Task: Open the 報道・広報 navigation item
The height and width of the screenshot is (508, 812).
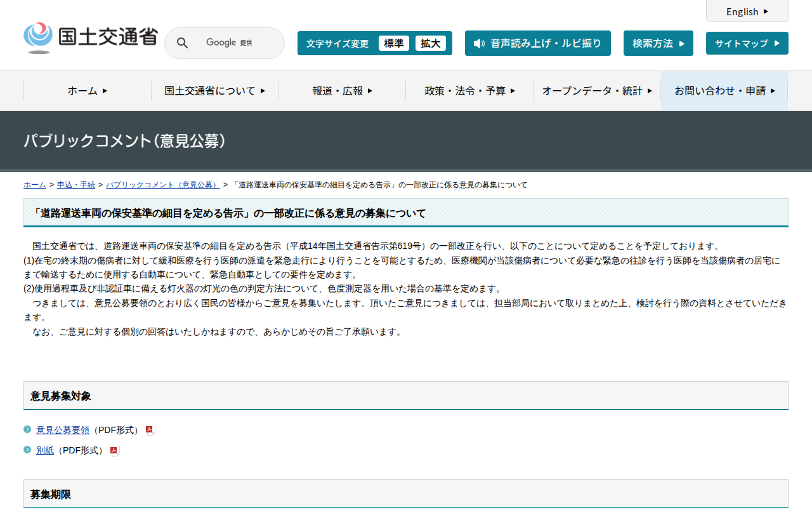Action: click(342, 91)
